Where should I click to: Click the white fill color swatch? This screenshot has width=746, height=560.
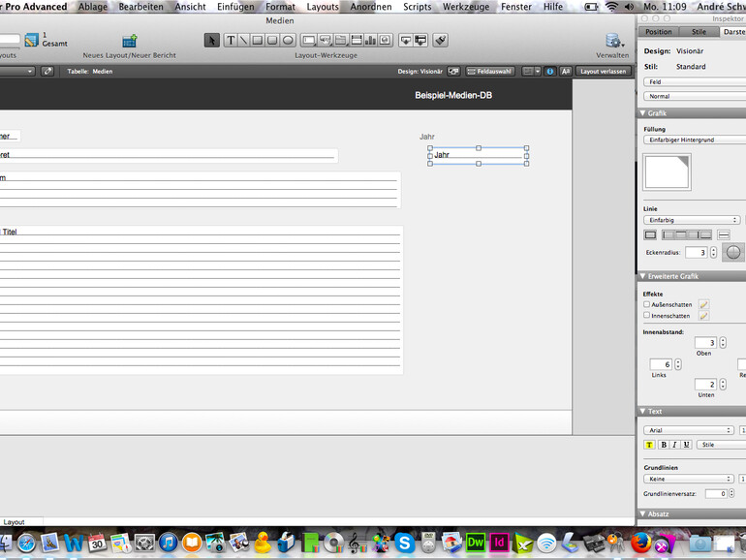click(667, 171)
